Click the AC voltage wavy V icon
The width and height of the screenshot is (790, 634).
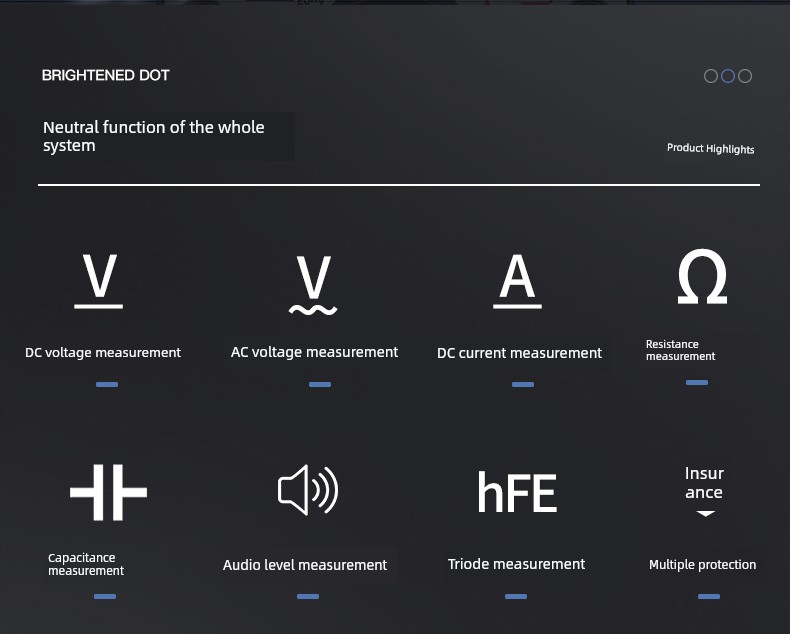313,285
